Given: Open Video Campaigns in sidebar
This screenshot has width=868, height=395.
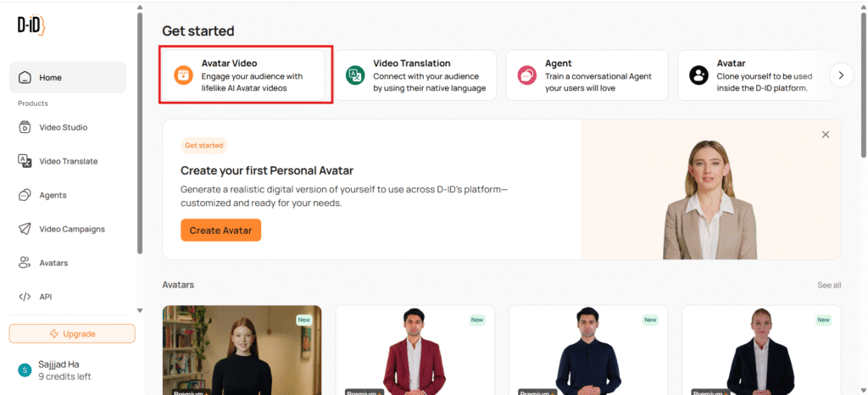Looking at the screenshot, I should (68, 229).
